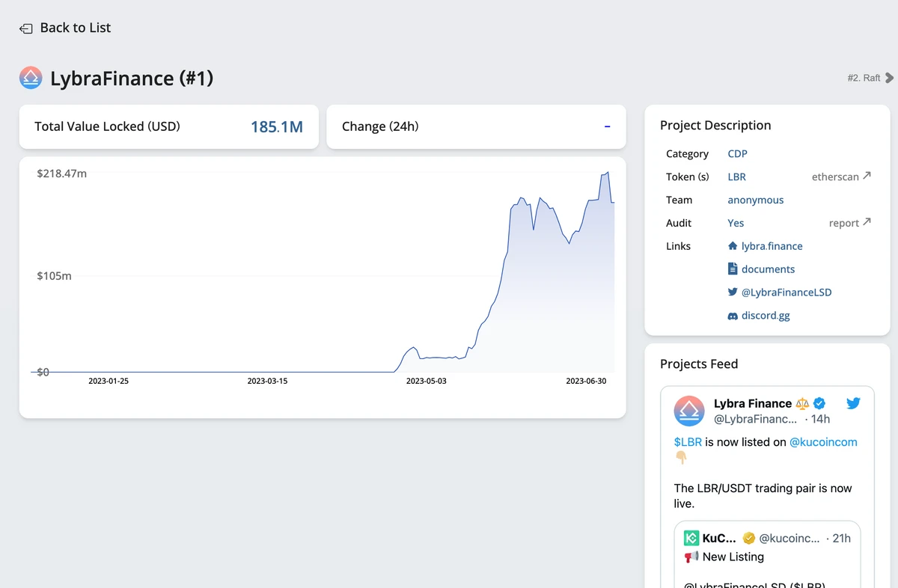
Task: Visit the lybra.finance website link
Action: (772, 246)
